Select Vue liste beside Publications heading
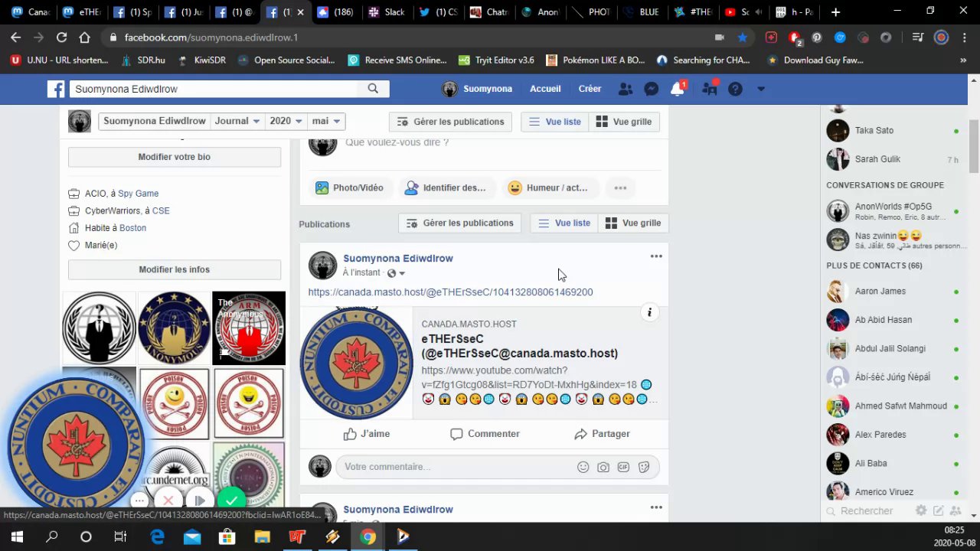This screenshot has width=980, height=551. tap(564, 223)
